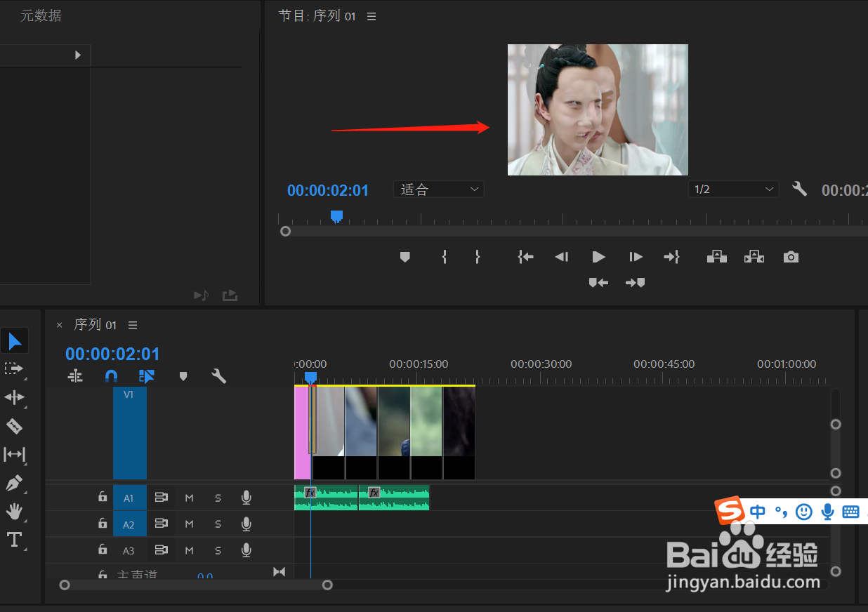Toggle sync lock on A1

click(161, 498)
